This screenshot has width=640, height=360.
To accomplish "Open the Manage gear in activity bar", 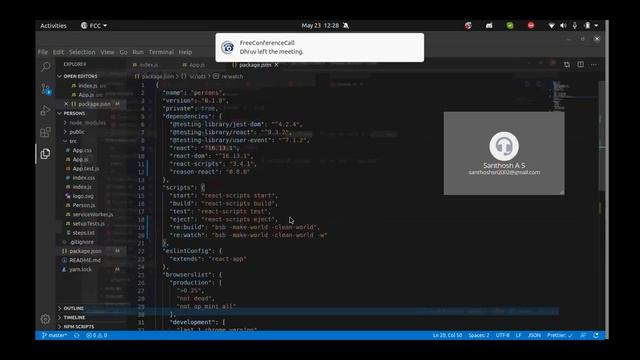I will (46, 319).
